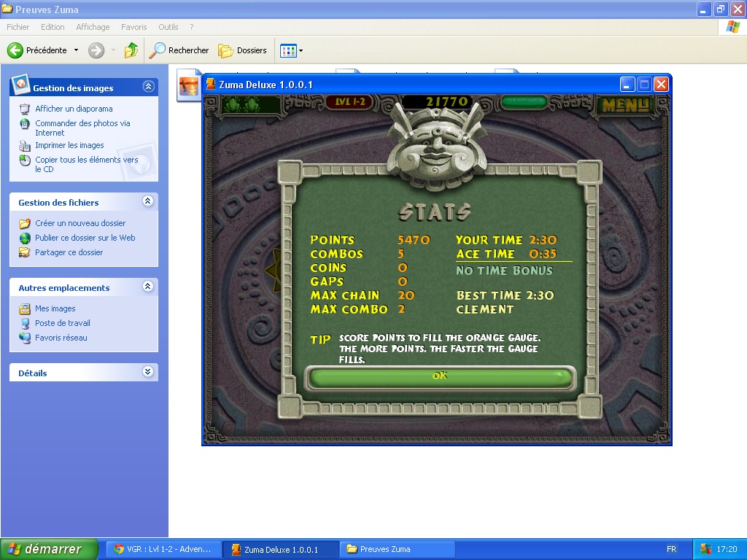Open the Précédente history dropdown arrow
The image size is (747, 560).
tap(76, 50)
